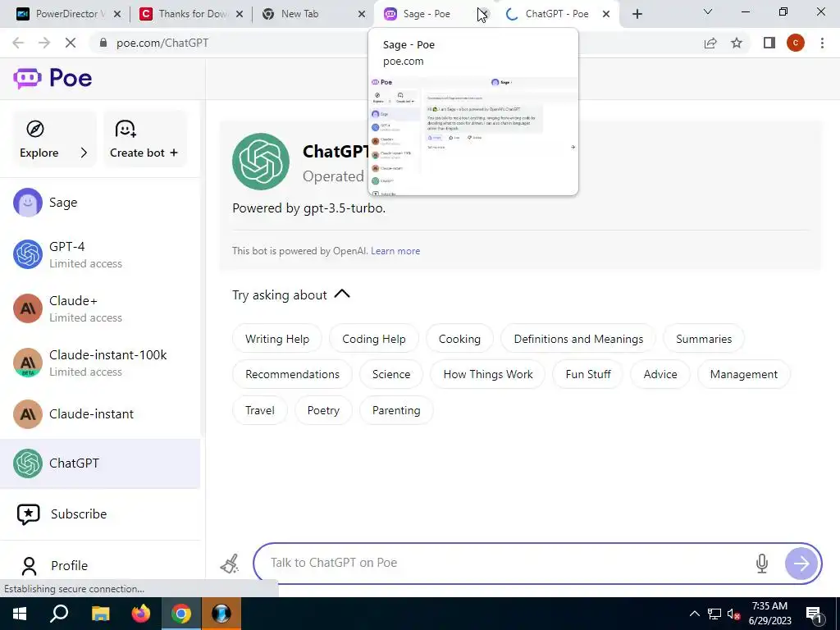The image size is (840, 630).
Task: Open the notification center icon
Action: [x=815, y=614]
